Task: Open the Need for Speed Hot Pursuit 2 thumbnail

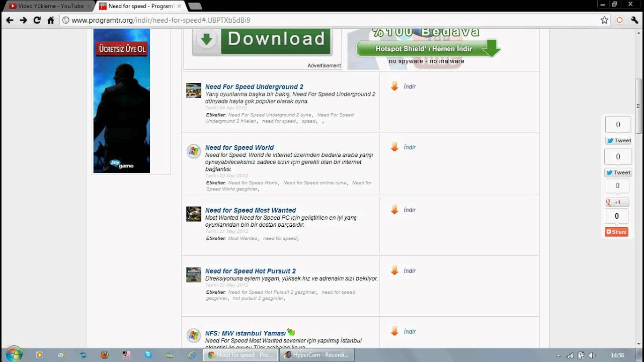Action: point(194,275)
